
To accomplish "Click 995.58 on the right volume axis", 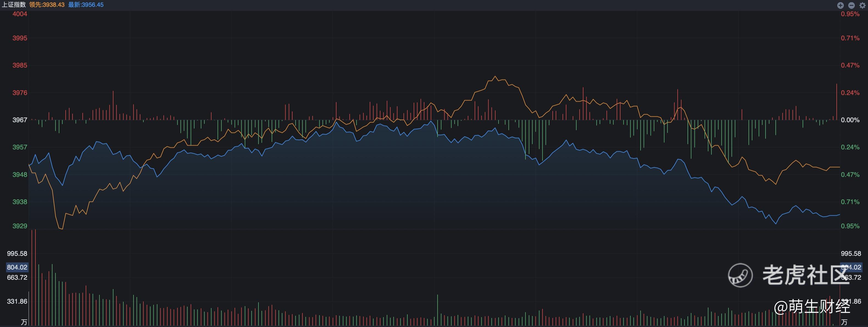I will [851, 254].
